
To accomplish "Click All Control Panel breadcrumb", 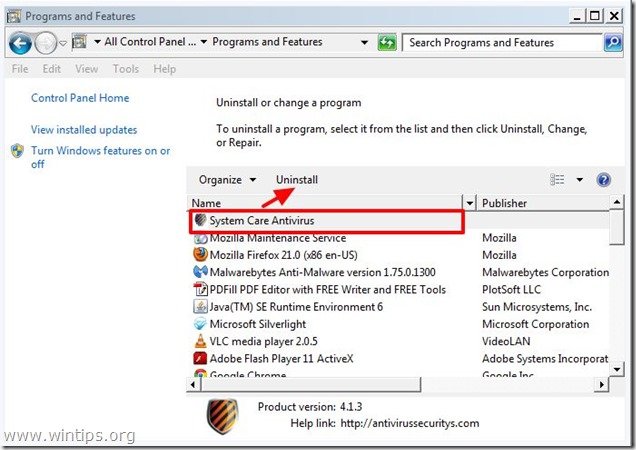I will (150, 42).
